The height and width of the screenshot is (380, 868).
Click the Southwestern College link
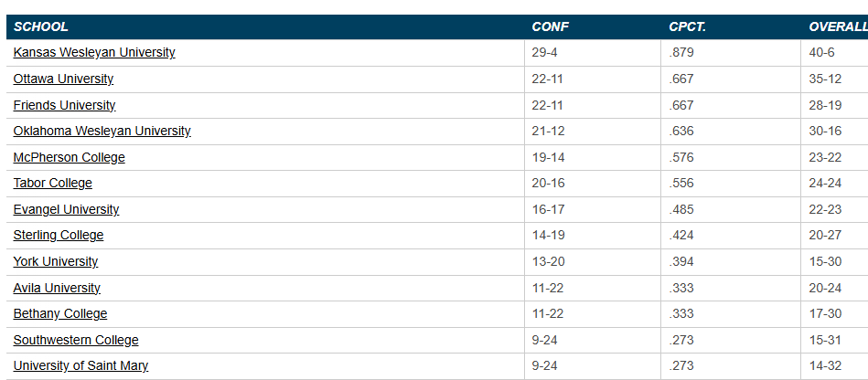pos(76,341)
